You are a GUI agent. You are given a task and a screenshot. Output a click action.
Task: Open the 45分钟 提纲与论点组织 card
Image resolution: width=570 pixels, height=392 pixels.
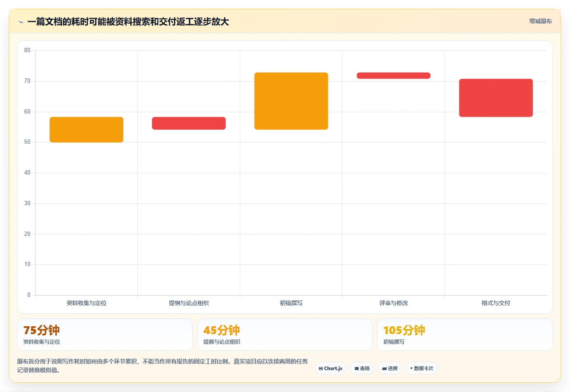point(285,335)
